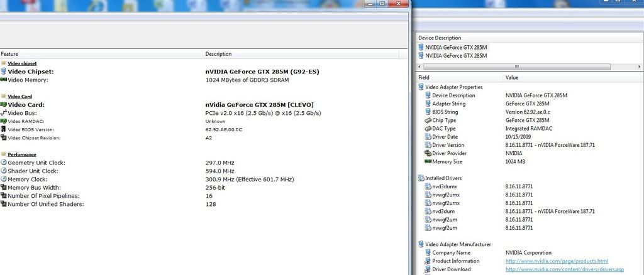The width and height of the screenshot is (644, 275).
Task: Click the Memory Bus Width icon
Action: click(x=3, y=187)
